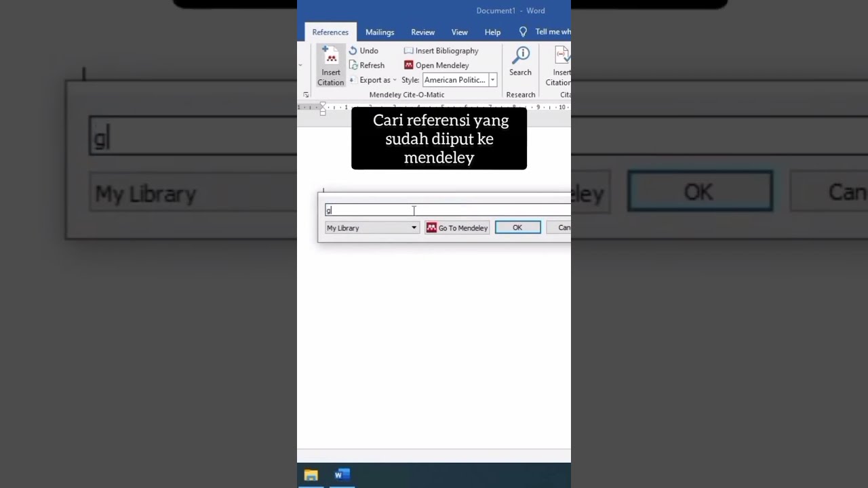The width and height of the screenshot is (868, 488).
Task: Open the citation Style dropdown
Action: (493, 80)
